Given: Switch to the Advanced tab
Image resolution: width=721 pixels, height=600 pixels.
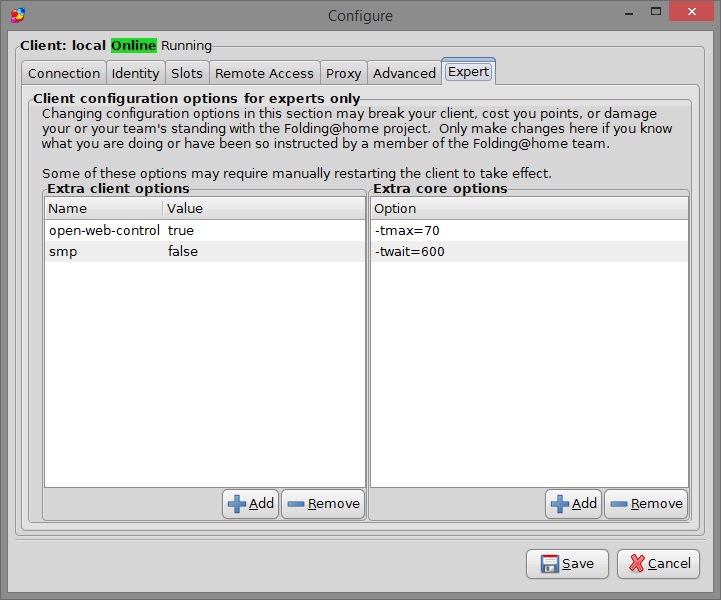Looking at the screenshot, I should 404,73.
